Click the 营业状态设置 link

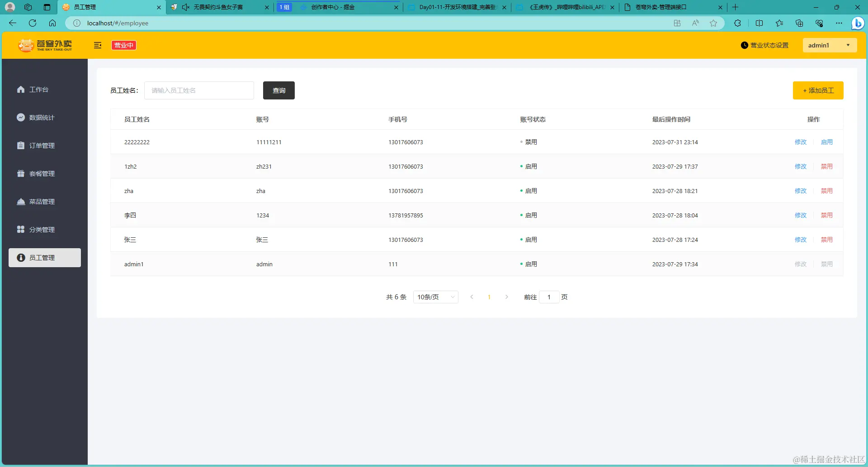point(764,45)
